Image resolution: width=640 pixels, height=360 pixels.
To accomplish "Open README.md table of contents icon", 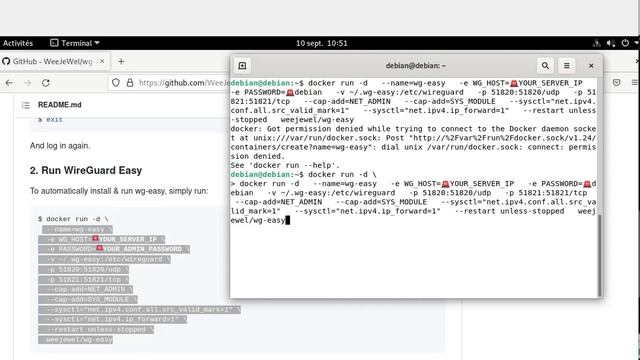I will point(26,105).
